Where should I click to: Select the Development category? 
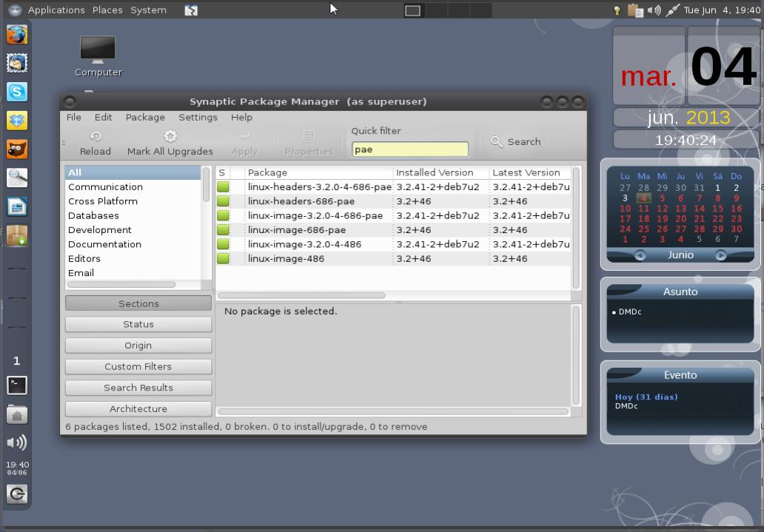pos(100,229)
